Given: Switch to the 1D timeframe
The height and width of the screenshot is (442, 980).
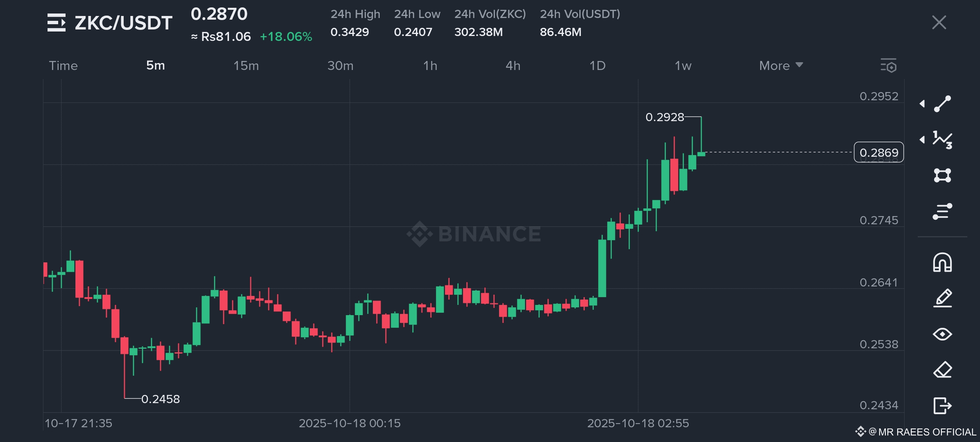Looking at the screenshot, I should tap(597, 65).
